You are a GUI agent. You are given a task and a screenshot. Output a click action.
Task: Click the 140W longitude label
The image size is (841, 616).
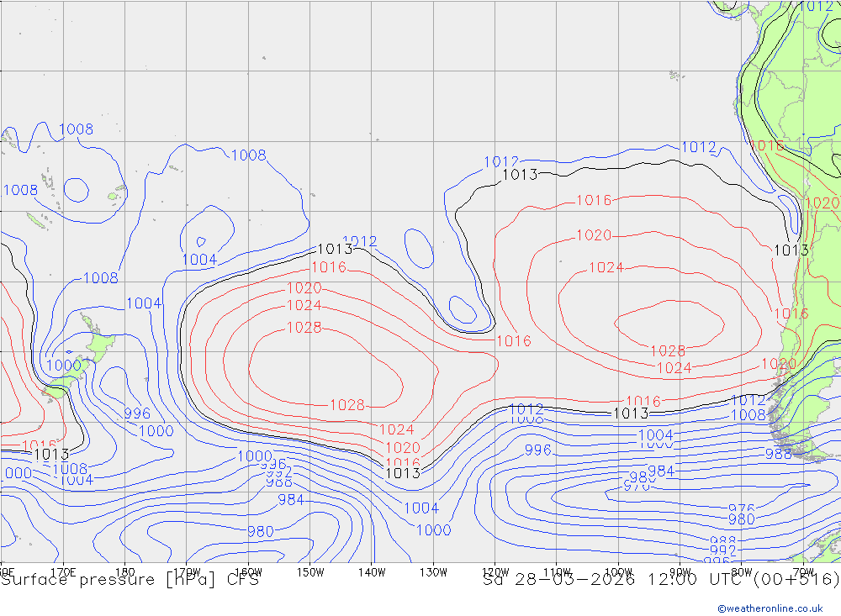pyautogui.click(x=372, y=572)
